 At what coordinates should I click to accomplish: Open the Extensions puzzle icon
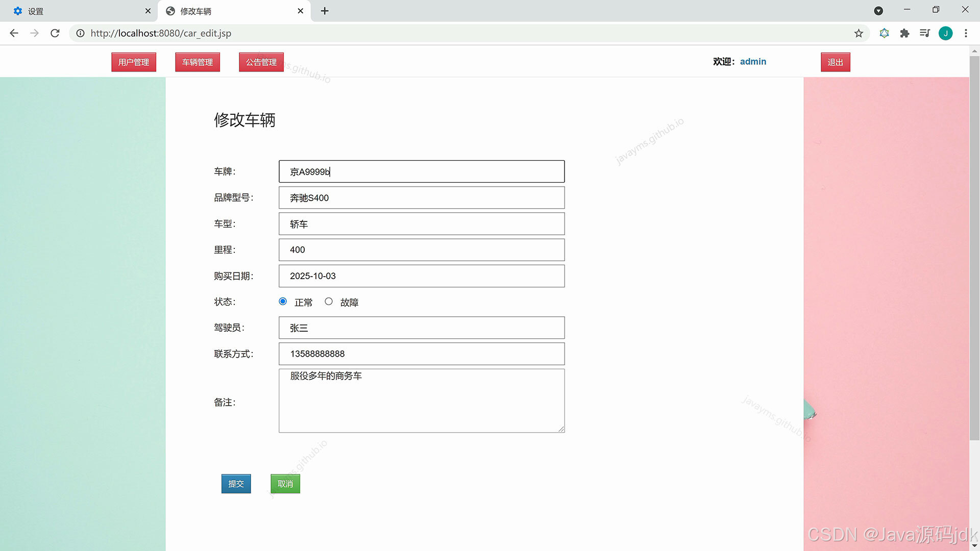(x=904, y=33)
